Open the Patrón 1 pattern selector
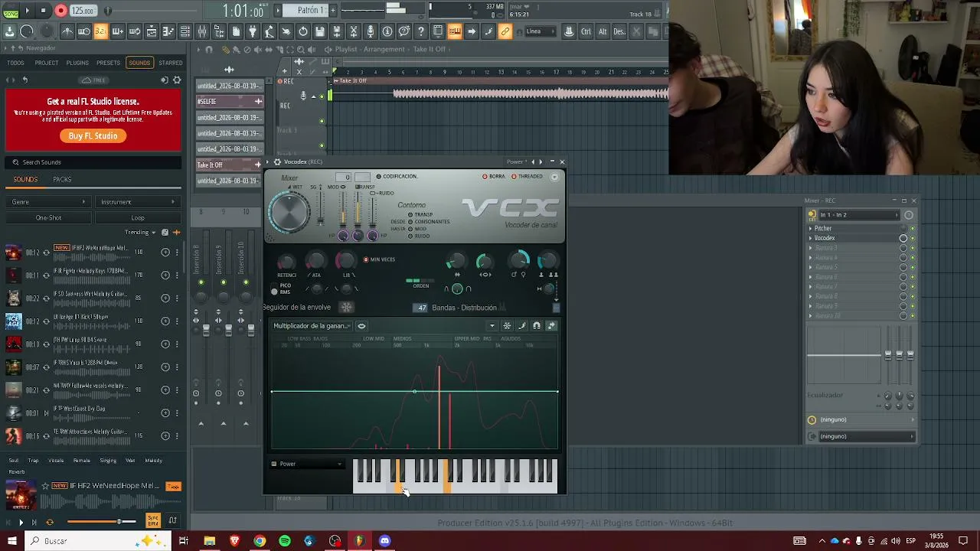This screenshot has width=980, height=551. click(309, 11)
